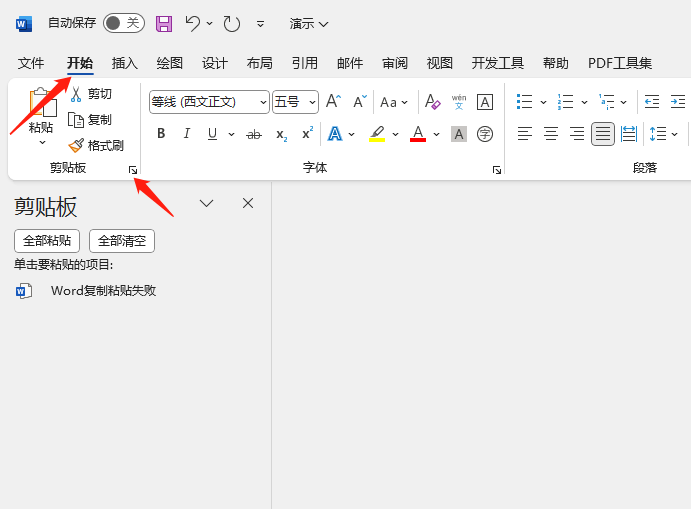Image resolution: width=691 pixels, height=509 pixels.
Task: Open highlight color picker arrow
Action: [x=395, y=134]
